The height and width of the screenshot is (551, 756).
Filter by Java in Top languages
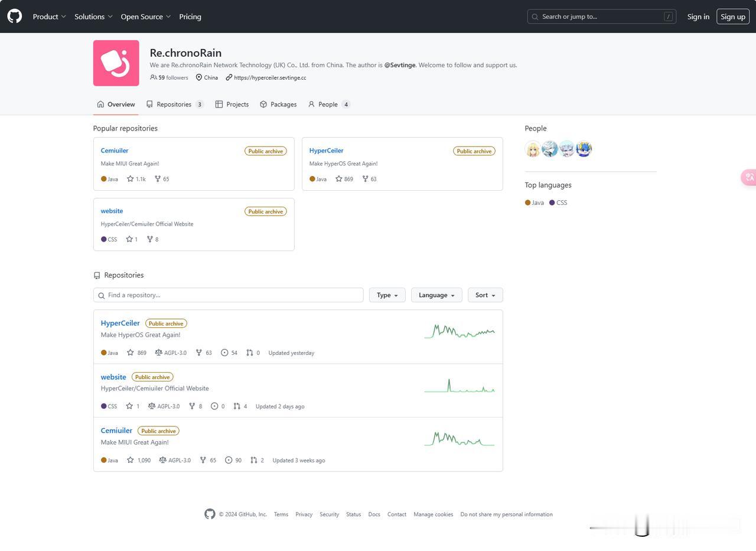point(535,203)
